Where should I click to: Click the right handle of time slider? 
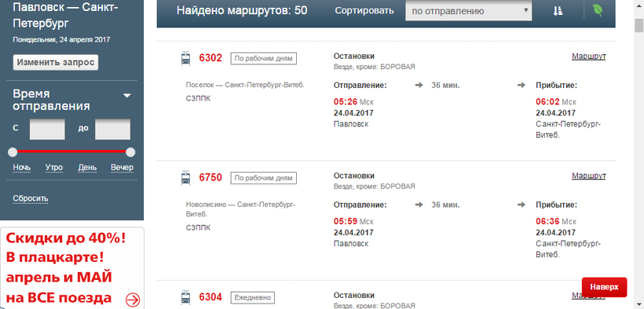coord(130,152)
